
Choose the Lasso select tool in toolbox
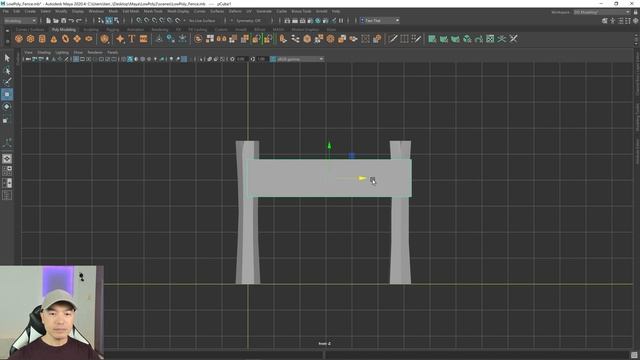point(7,70)
